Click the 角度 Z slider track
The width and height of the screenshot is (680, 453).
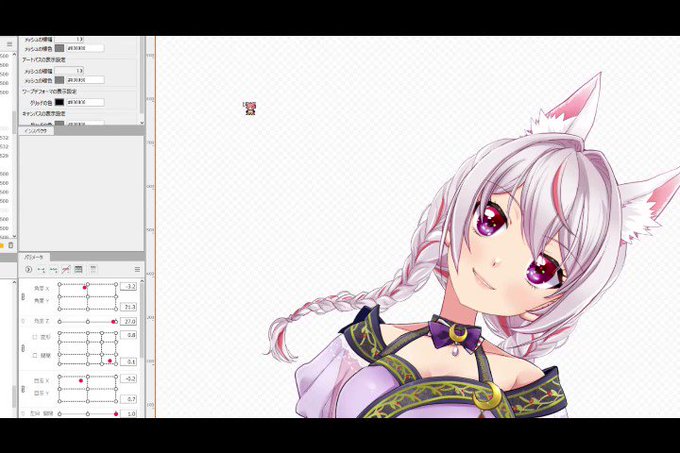pyautogui.click(x=88, y=322)
